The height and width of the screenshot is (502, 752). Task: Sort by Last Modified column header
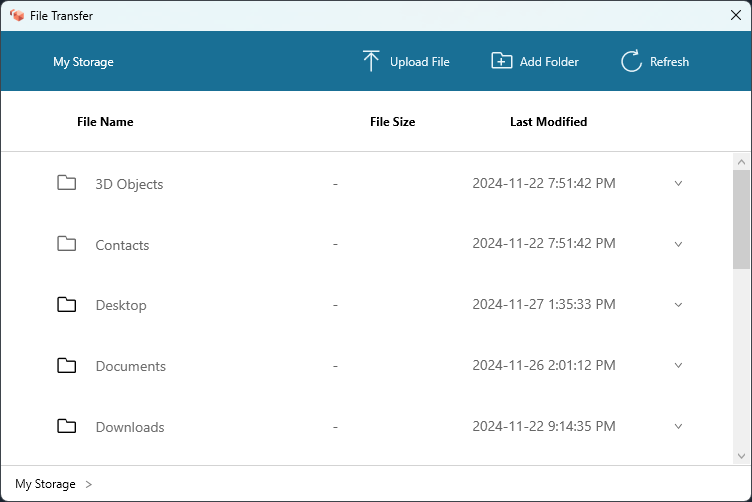click(x=548, y=122)
